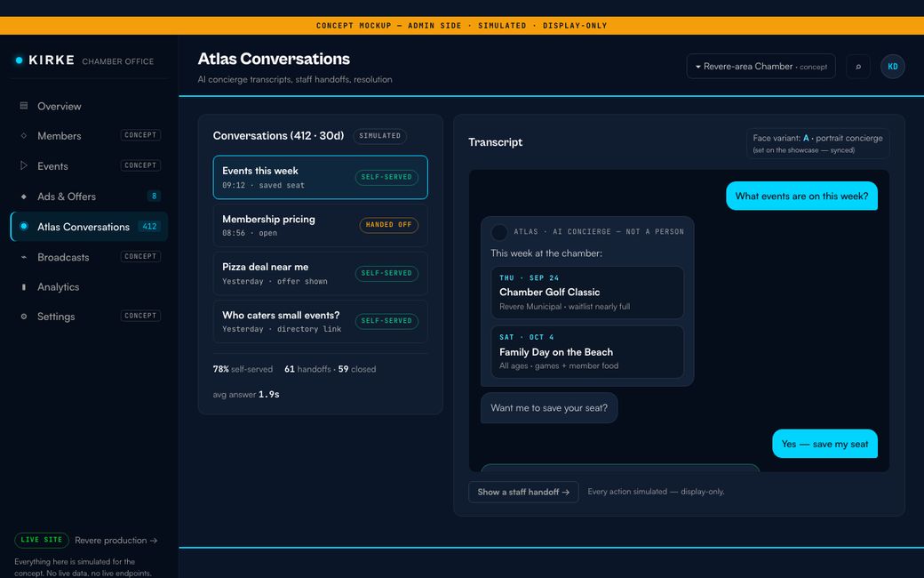Open Settings in the sidebar

click(x=89, y=317)
